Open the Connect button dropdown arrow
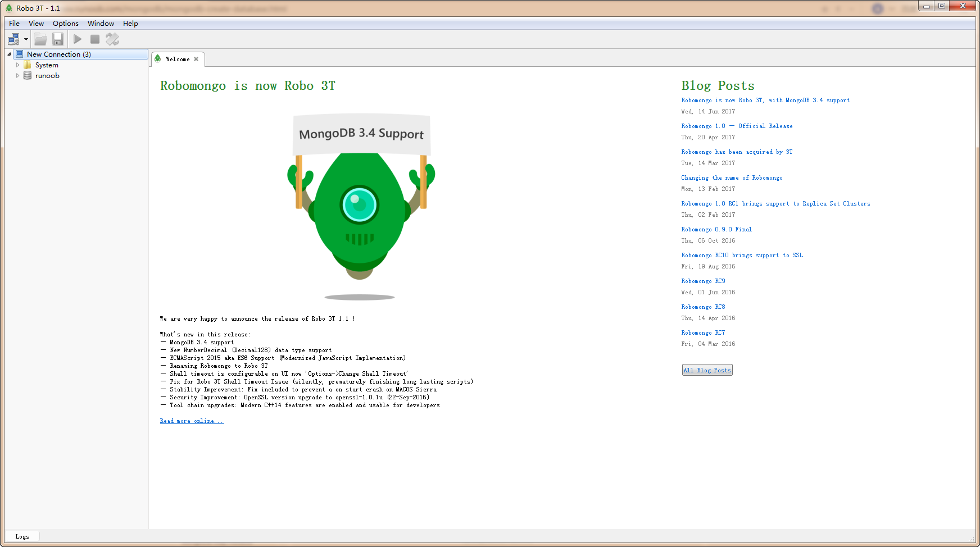980x547 pixels. coord(26,39)
